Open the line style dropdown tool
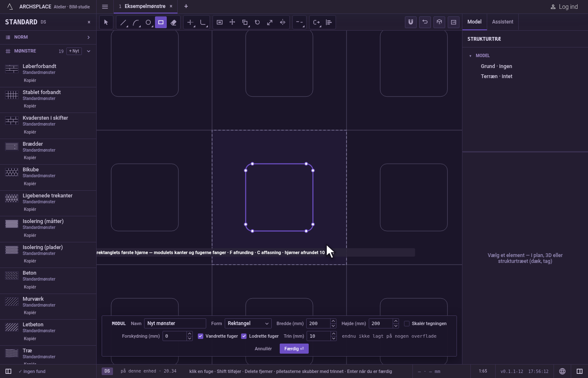This screenshot has width=588, height=378. point(299,22)
